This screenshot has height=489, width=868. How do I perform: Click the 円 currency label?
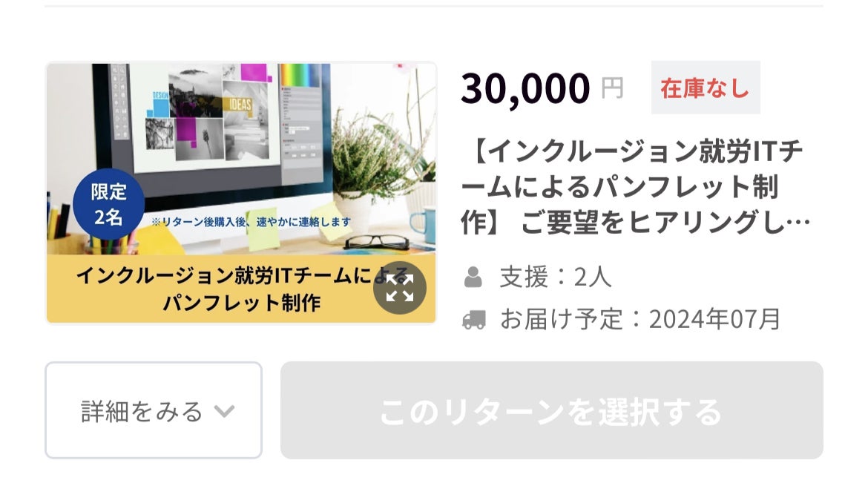tap(612, 88)
